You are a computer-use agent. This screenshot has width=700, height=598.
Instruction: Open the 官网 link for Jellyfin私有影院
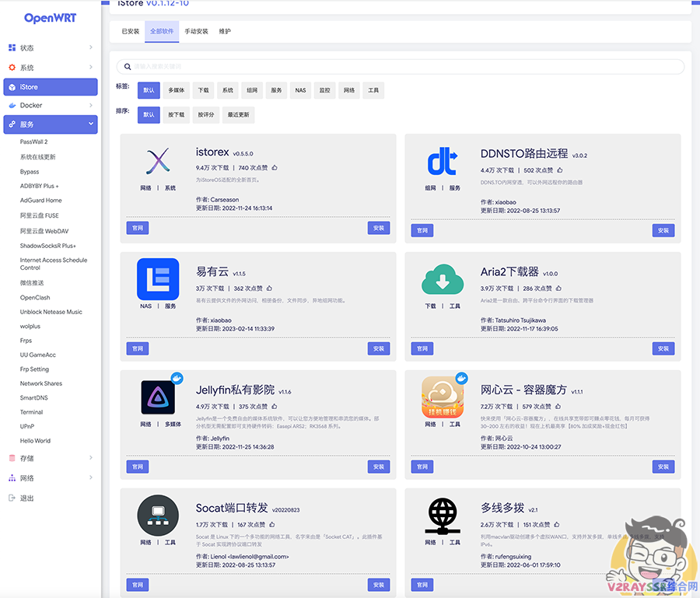click(x=138, y=466)
